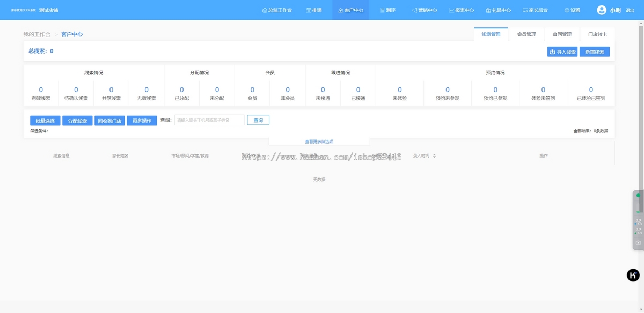Click the 总线索: 0 summary text
Viewport: 644px width, 313px height.
pyautogui.click(x=41, y=51)
